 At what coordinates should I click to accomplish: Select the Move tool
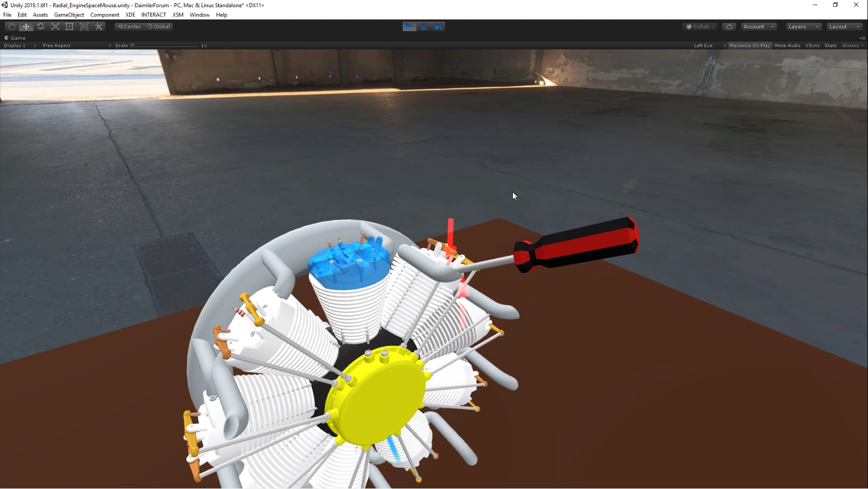pos(26,26)
